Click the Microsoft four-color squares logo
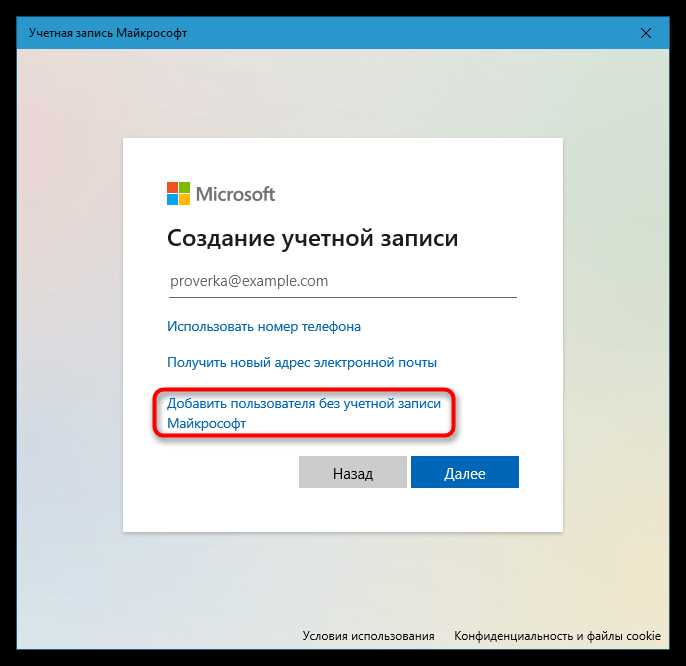The image size is (686, 666). tap(178, 193)
